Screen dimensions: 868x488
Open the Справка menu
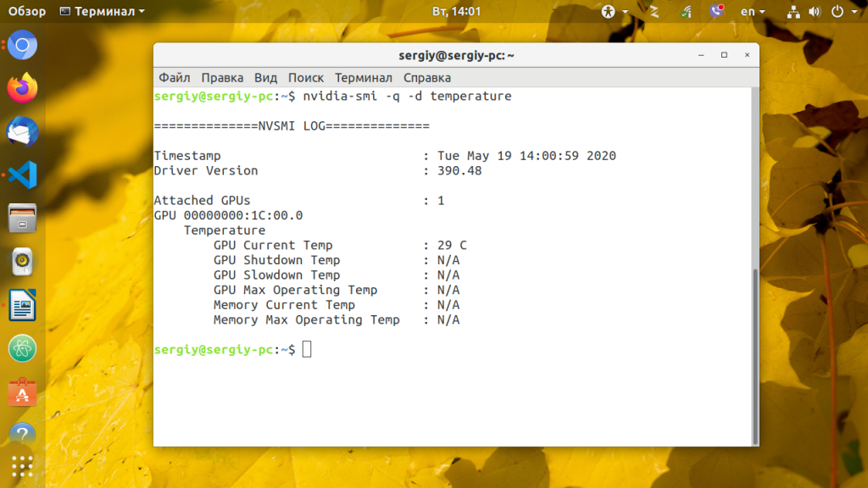pyautogui.click(x=427, y=77)
